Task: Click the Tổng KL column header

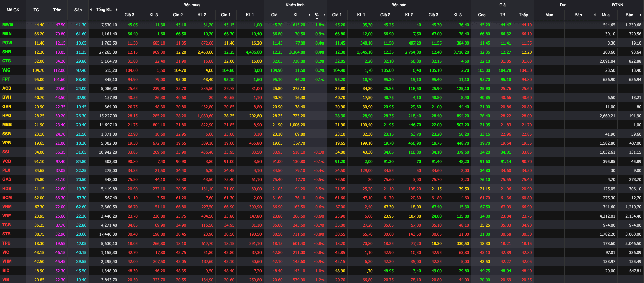Action: pyautogui.click(x=104, y=10)
